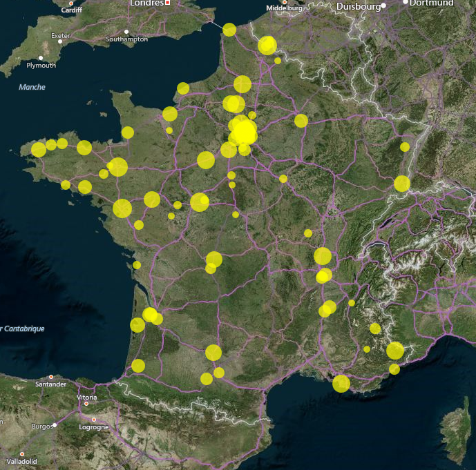Click the Southampton city label
Image resolution: width=476 pixels, height=470 pixels.
coord(127,39)
